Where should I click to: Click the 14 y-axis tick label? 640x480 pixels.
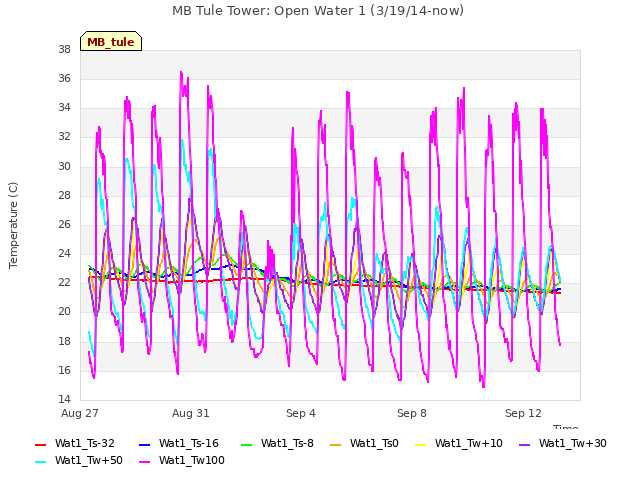[64, 399]
